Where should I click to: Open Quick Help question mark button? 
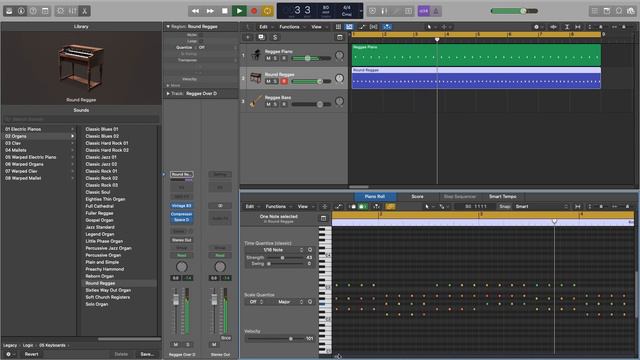33,11
